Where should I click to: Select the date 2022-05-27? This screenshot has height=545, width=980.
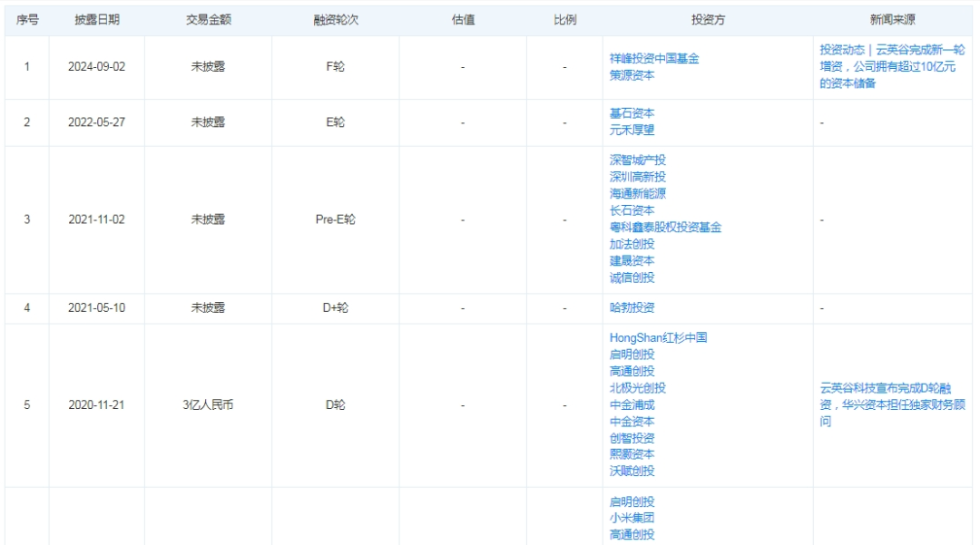coord(97,122)
